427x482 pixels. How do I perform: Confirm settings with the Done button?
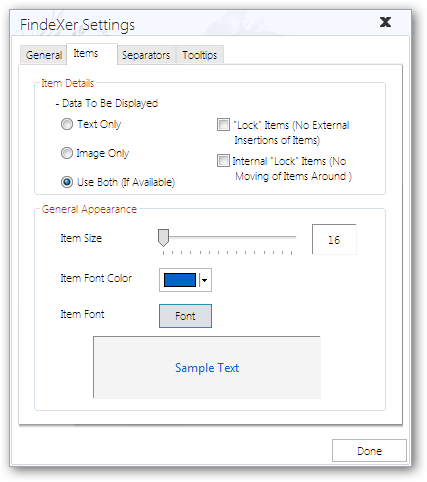tap(369, 451)
